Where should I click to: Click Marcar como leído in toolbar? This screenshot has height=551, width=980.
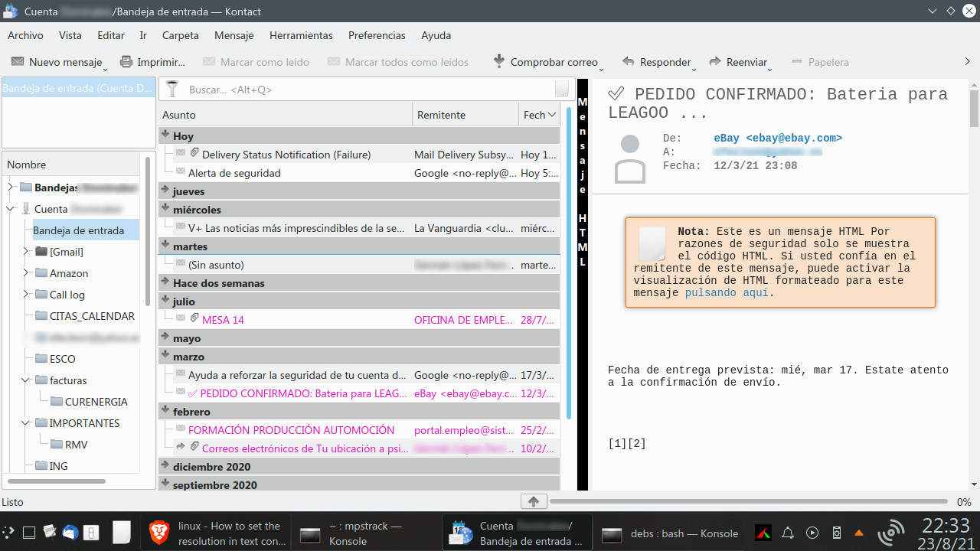pyautogui.click(x=256, y=62)
